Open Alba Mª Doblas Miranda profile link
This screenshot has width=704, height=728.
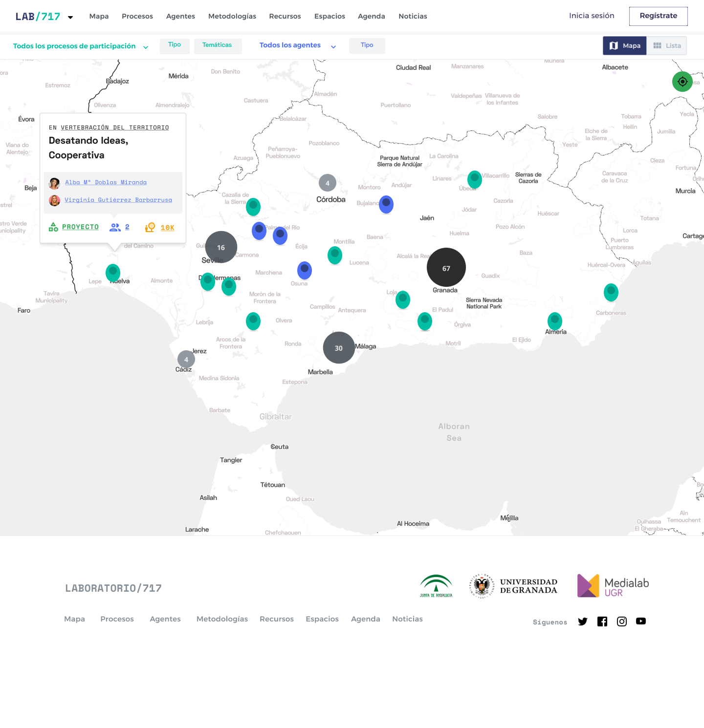106,182
